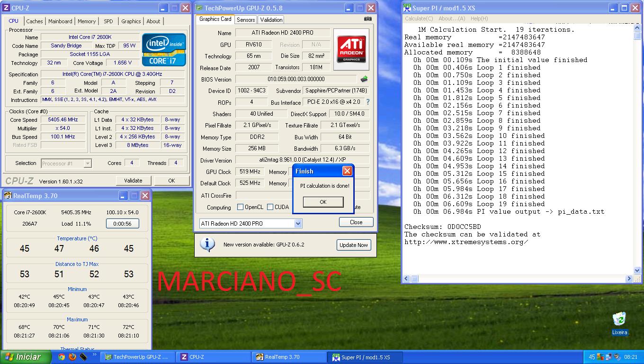Click the chip icon in the quick launch bar
The image size is (644, 364).
83,357
